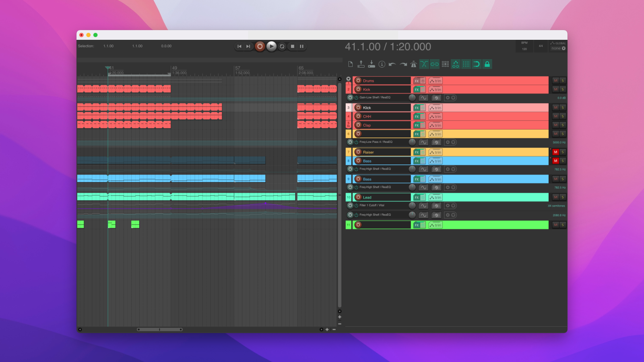Arm the Kick track record button

point(358,89)
